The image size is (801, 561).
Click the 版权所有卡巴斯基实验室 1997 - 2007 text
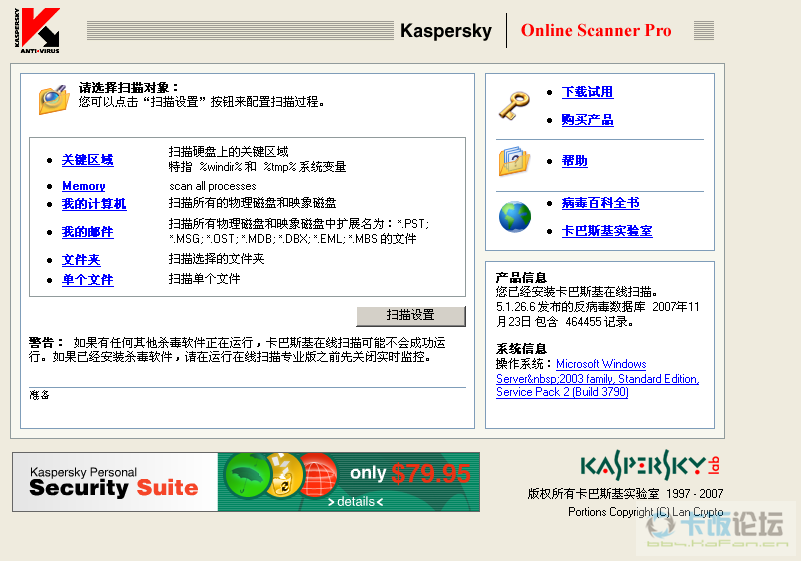(x=625, y=494)
